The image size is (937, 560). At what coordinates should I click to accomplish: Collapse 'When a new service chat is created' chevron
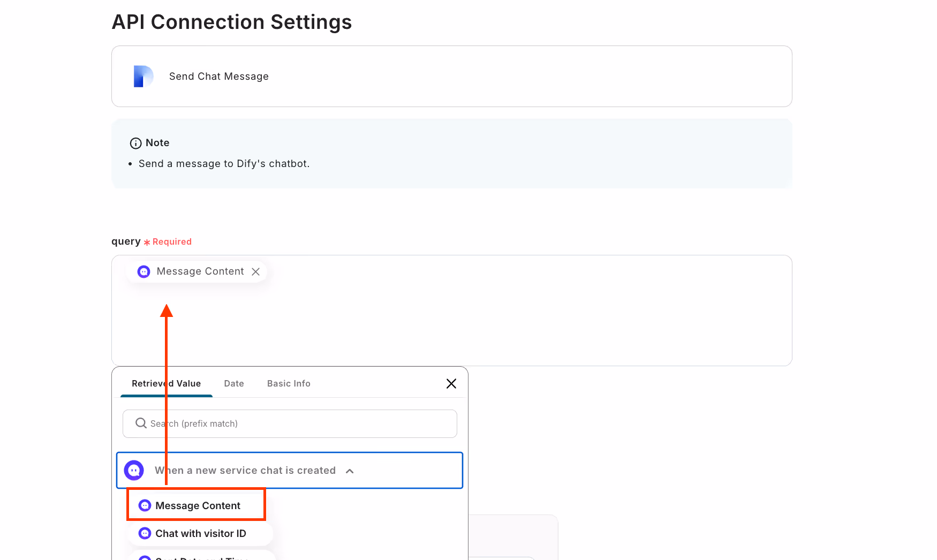click(x=350, y=471)
